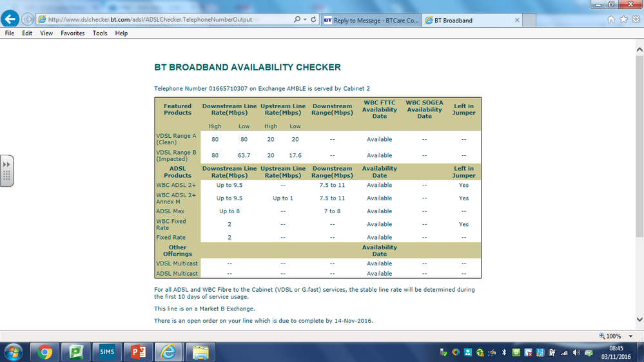Screen dimensions: 644x362
Task: Click the VDSL Multicast row label
Action: tap(177, 263)
